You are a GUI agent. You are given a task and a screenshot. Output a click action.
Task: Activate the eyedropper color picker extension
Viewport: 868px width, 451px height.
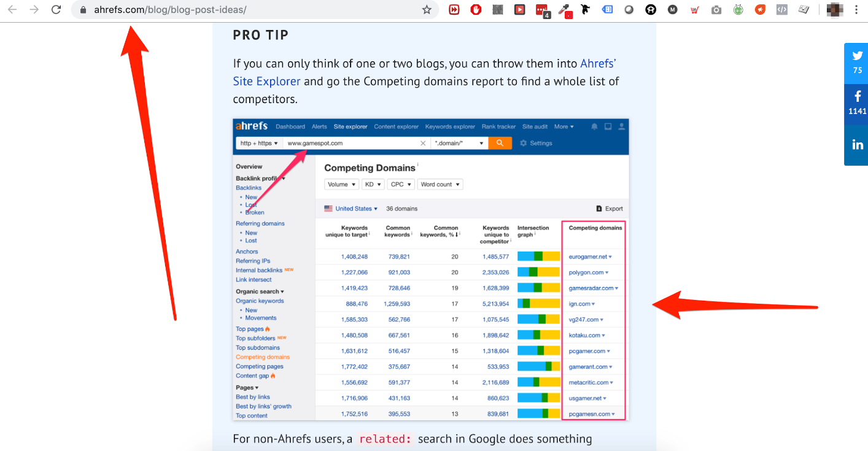565,10
